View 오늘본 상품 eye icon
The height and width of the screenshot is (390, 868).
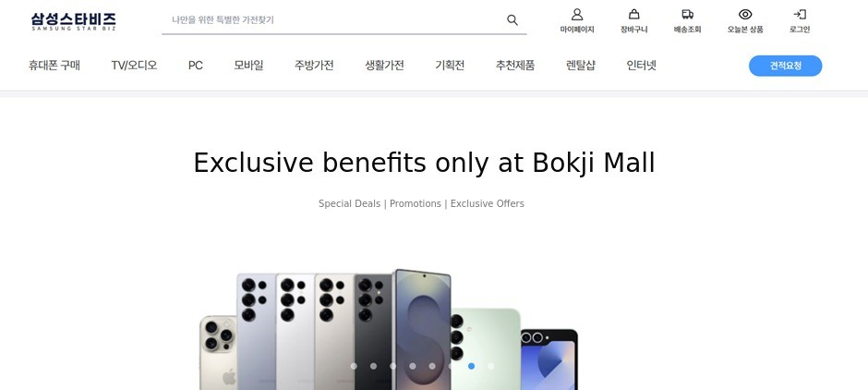pyautogui.click(x=745, y=15)
